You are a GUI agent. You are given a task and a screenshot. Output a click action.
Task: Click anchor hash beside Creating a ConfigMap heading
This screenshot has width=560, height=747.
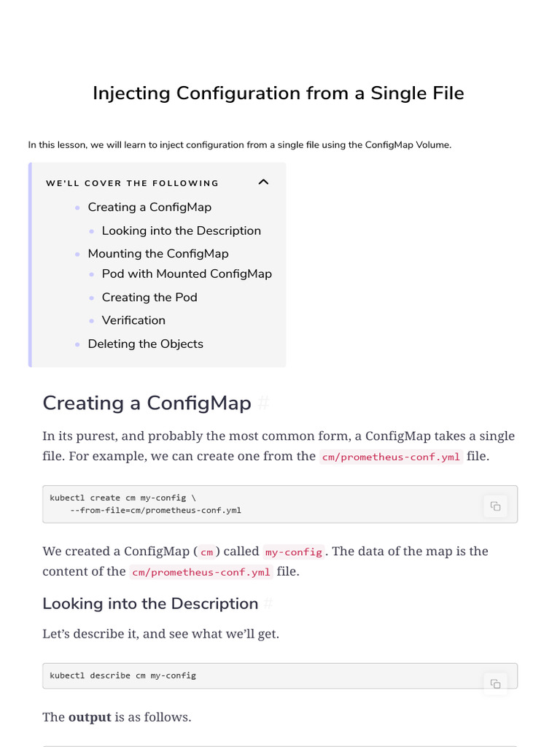point(265,403)
